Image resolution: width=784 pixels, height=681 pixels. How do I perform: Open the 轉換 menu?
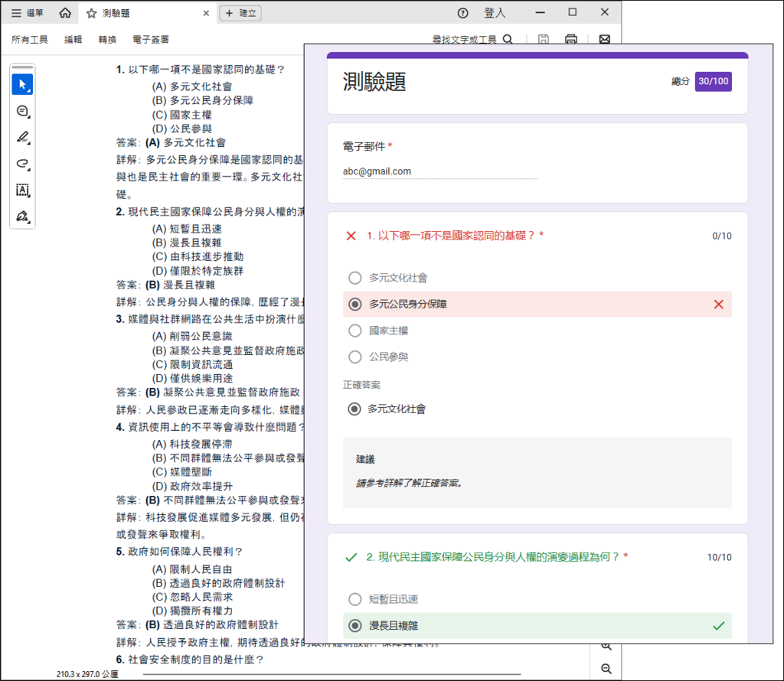tap(107, 40)
